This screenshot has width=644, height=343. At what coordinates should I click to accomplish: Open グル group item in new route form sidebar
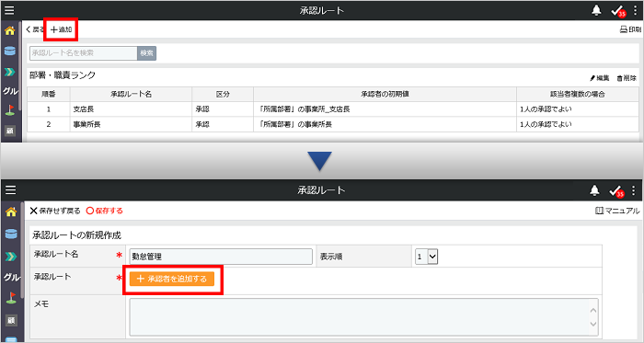pyautogui.click(x=11, y=277)
